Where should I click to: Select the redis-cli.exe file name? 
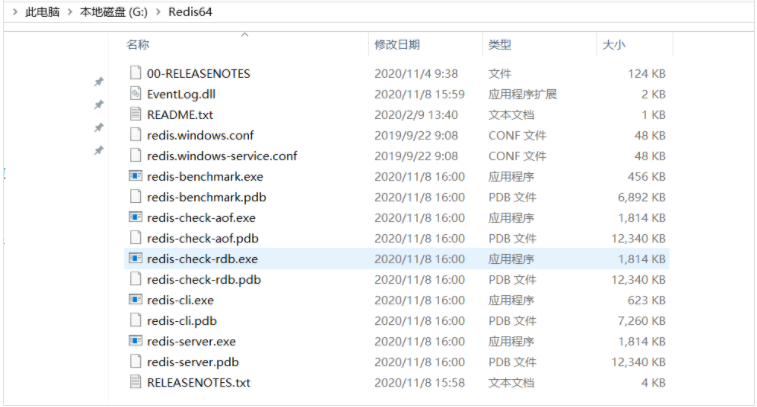180,300
